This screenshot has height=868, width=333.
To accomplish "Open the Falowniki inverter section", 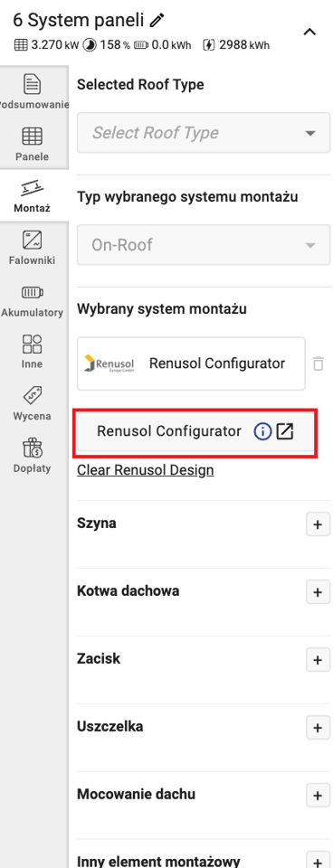I will pos(33,248).
